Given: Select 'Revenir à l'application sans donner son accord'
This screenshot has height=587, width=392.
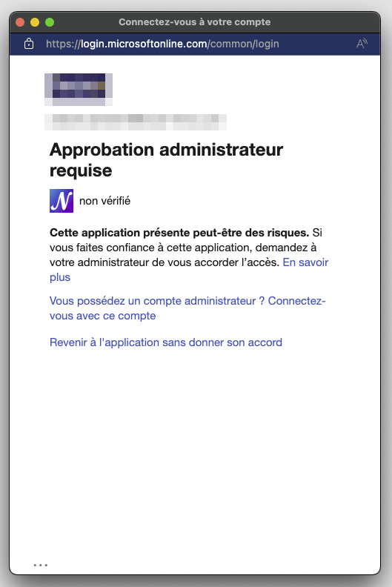Looking at the screenshot, I should (x=166, y=342).
